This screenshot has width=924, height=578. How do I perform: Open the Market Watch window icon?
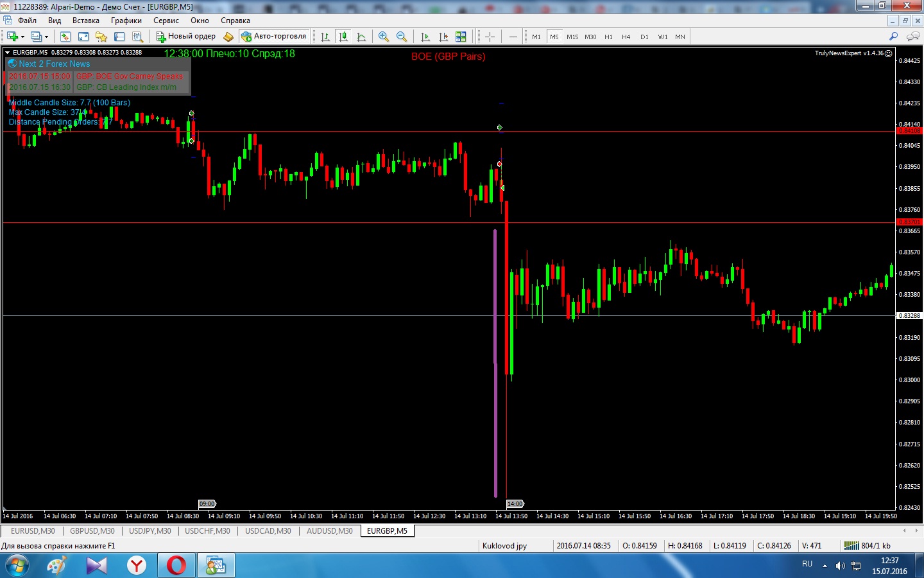(x=65, y=37)
